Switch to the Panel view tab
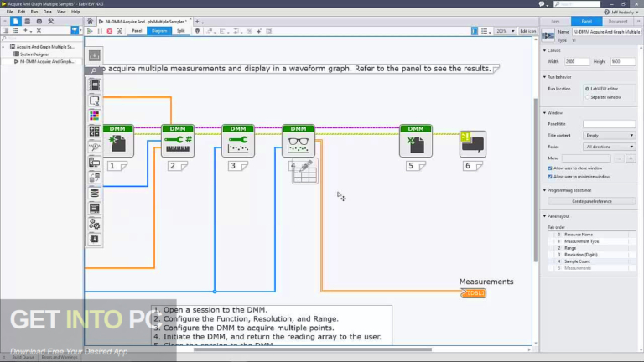 (137, 31)
